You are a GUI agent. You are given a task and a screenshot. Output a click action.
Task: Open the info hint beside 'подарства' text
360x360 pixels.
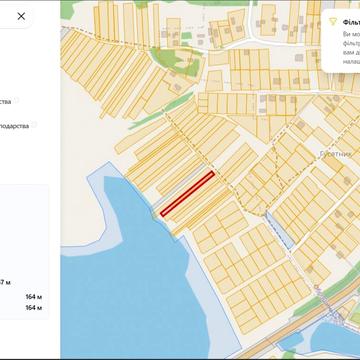pyautogui.click(x=33, y=125)
